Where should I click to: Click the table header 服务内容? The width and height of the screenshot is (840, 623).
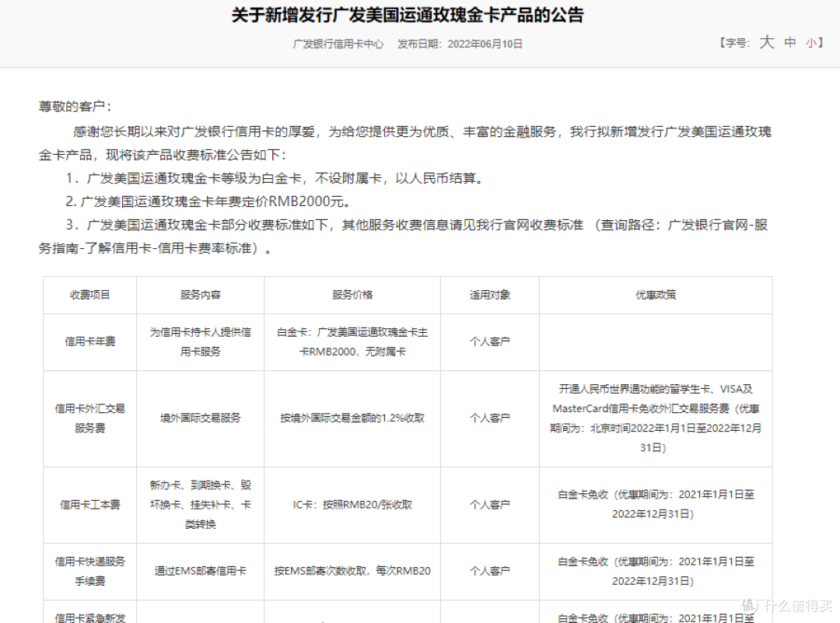click(x=201, y=295)
